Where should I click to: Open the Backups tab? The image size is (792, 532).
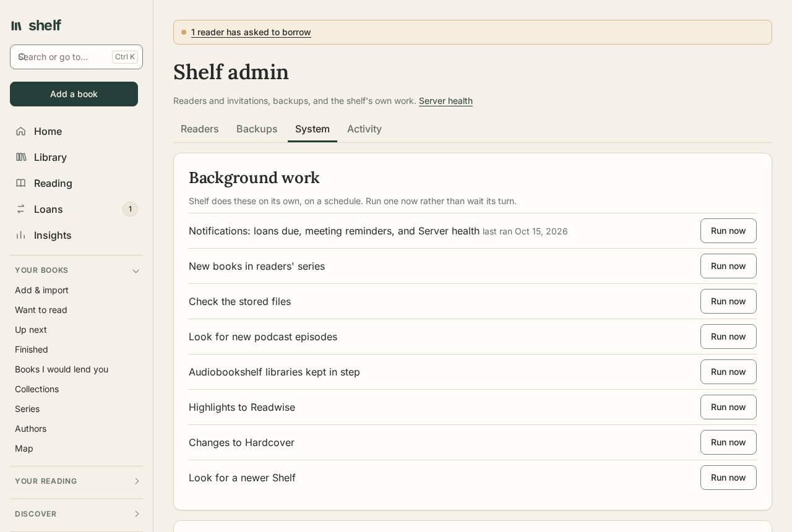[257, 129]
